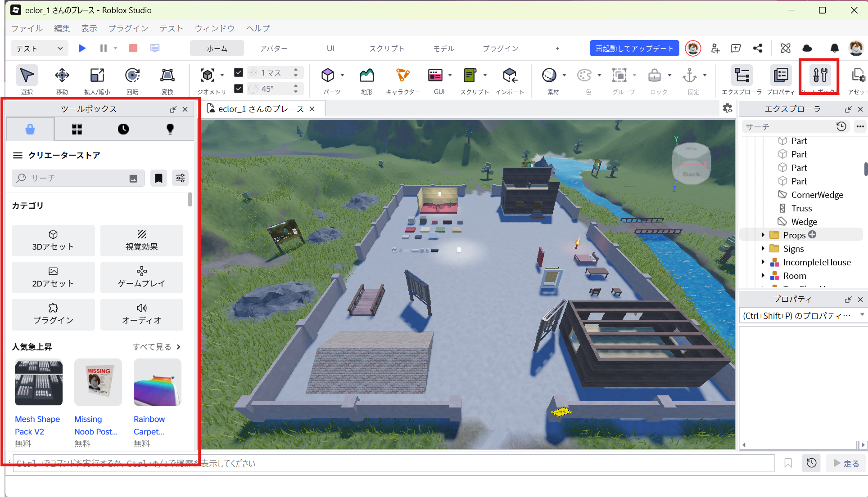Open the インポート (Import) tool
868x497 pixels.
coord(510,80)
